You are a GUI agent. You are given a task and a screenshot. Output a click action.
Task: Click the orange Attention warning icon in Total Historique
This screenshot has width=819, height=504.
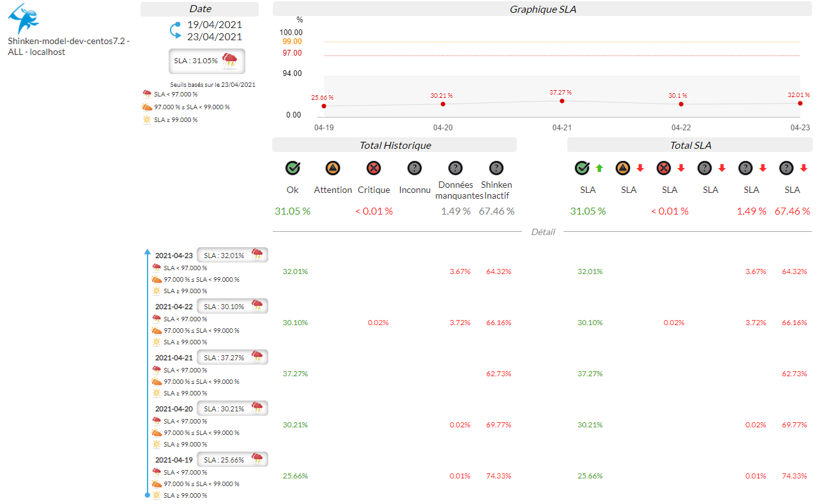[333, 168]
